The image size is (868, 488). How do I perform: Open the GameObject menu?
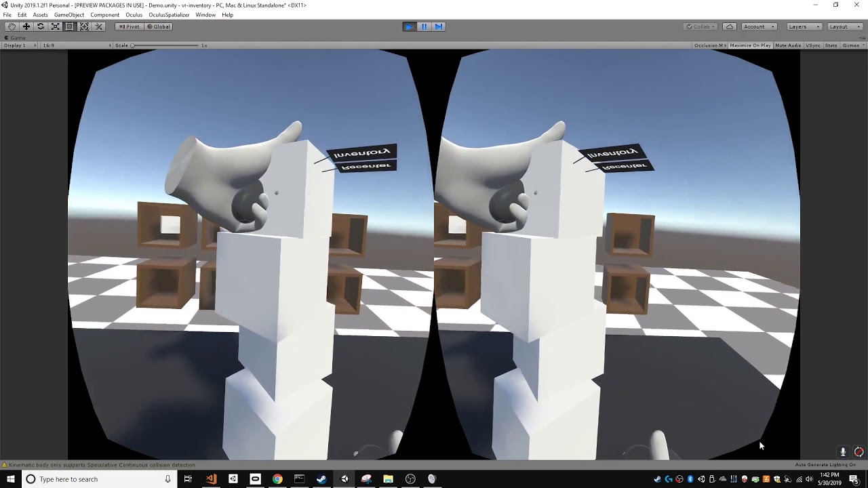tap(69, 15)
